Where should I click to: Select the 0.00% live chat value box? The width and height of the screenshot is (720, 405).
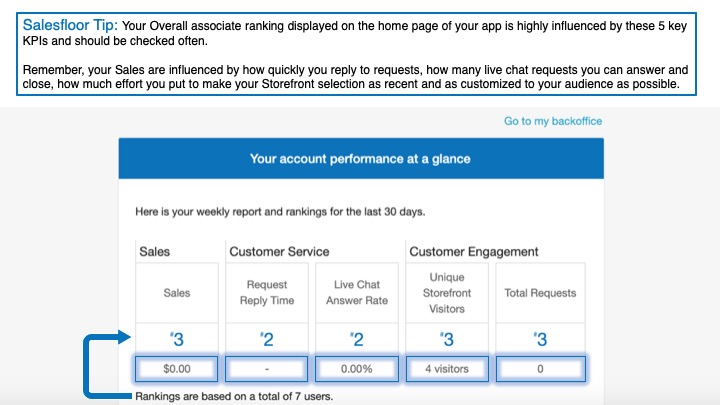(x=357, y=369)
